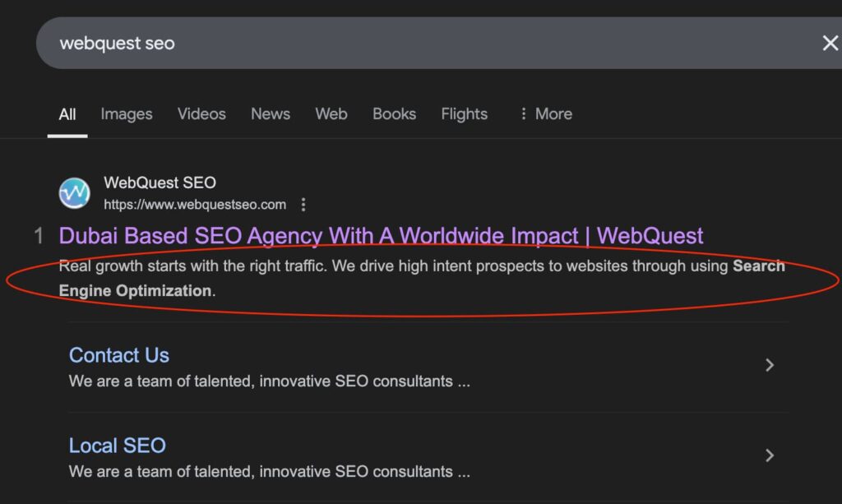Open the More search filters dropdown
842x504 pixels.
point(546,113)
